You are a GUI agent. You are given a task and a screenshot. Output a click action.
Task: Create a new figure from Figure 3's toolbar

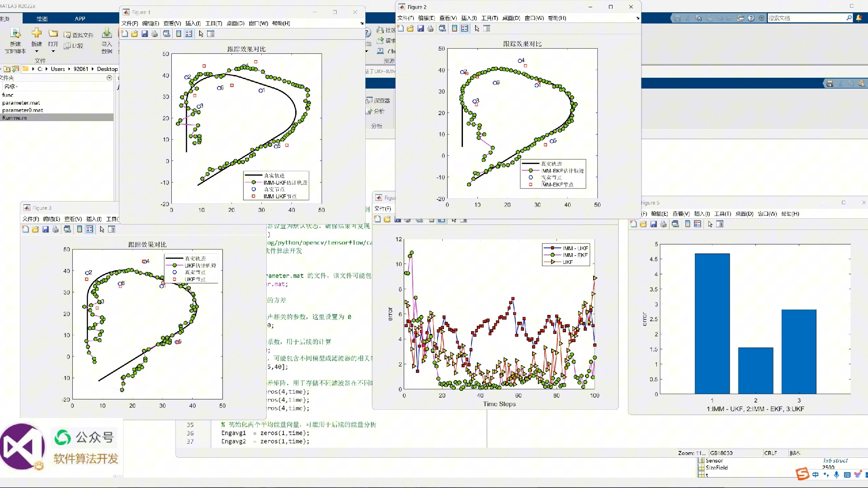click(x=25, y=230)
